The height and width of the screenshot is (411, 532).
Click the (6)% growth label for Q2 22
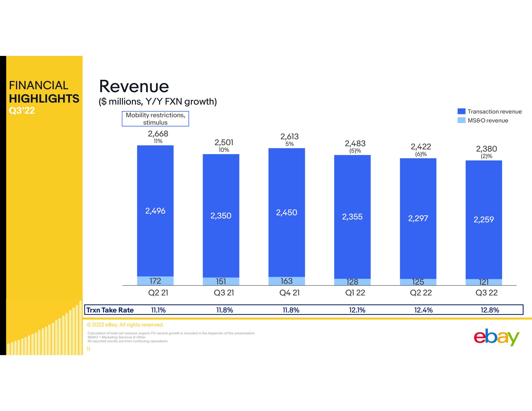tap(421, 154)
